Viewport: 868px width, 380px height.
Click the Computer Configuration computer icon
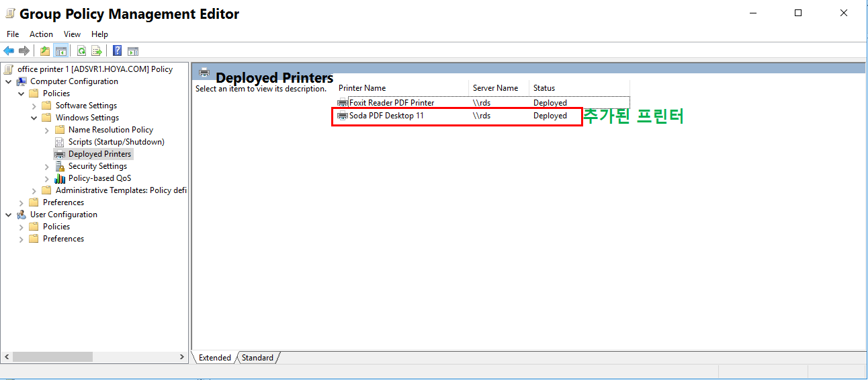coord(21,81)
